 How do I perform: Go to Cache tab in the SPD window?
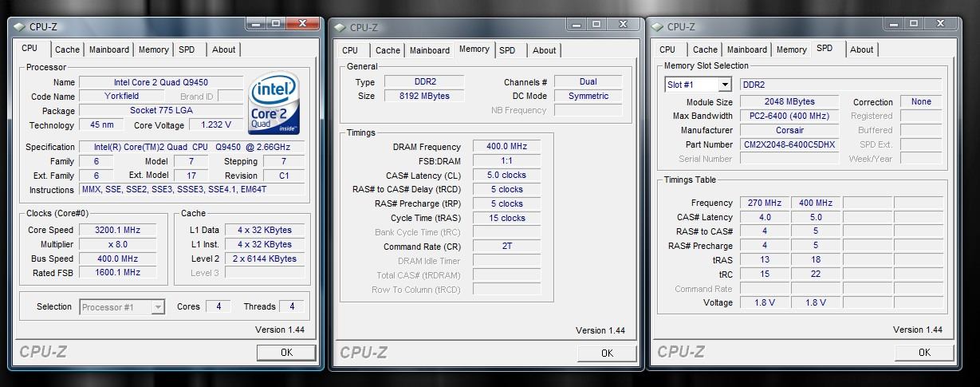(705, 49)
